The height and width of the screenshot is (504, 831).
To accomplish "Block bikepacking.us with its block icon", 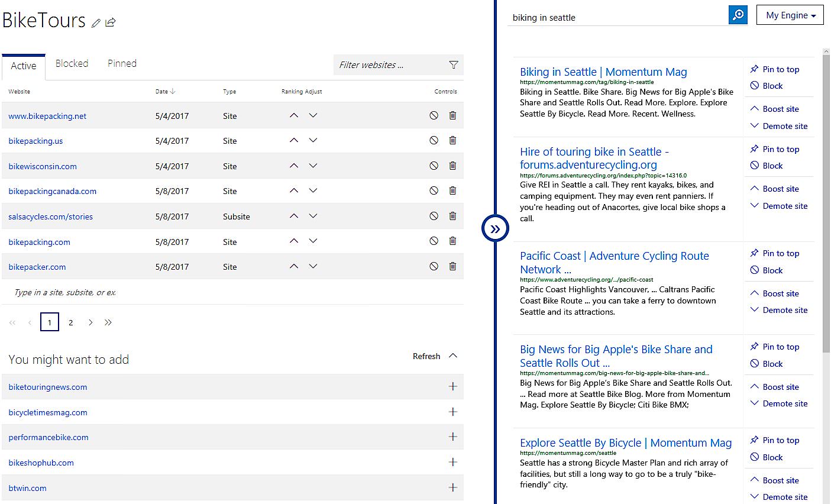I will click(x=434, y=140).
